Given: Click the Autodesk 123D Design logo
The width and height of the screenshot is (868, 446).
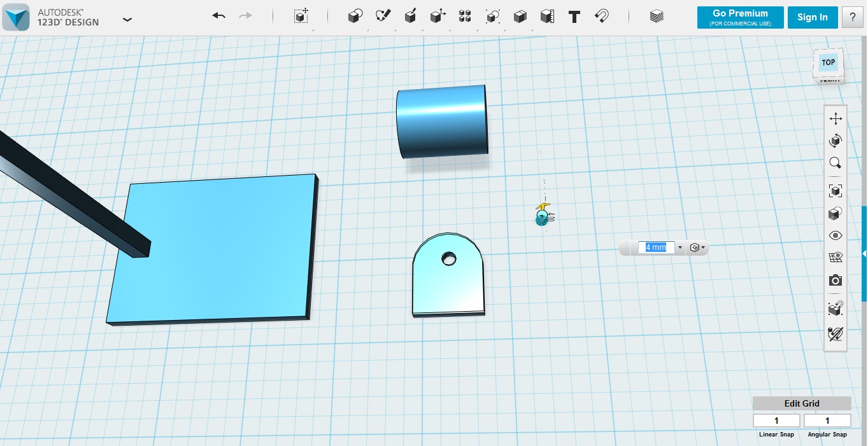Looking at the screenshot, I should pyautogui.click(x=15, y=17).
